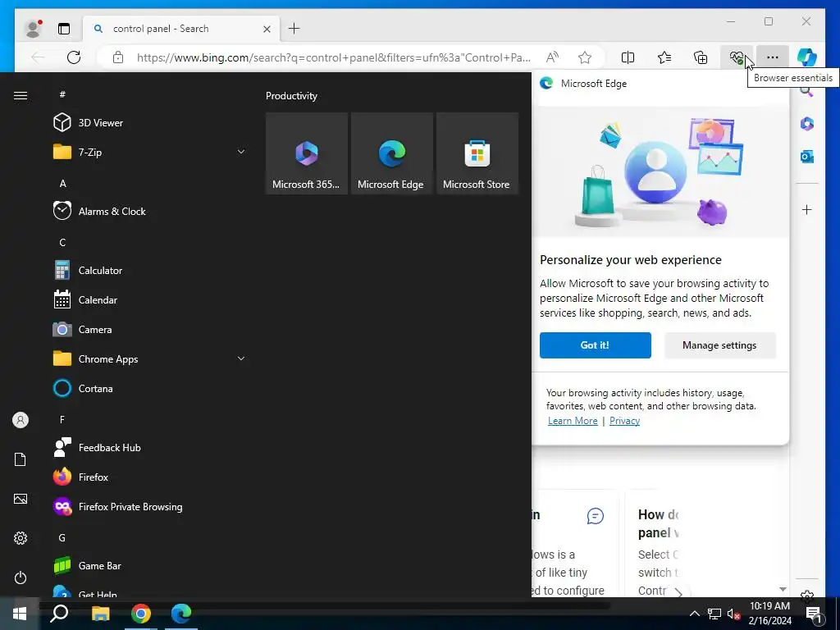Viewport: 840px width, 630px height.
Task: Click the Microsoft 365 tile
Action: click(x=307, y=153)
